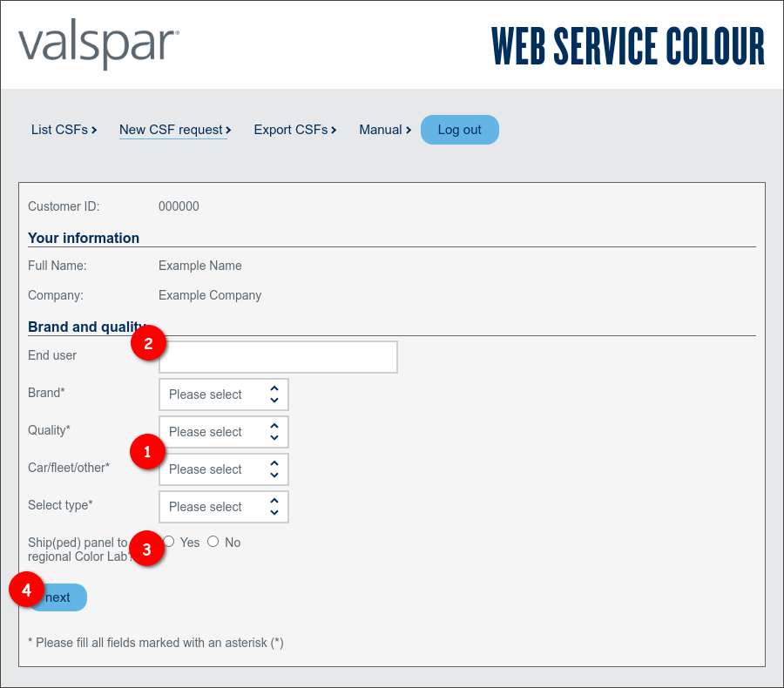Click the Valspar logo
This screenshot has height=688, width=784.
click(98, 47)
